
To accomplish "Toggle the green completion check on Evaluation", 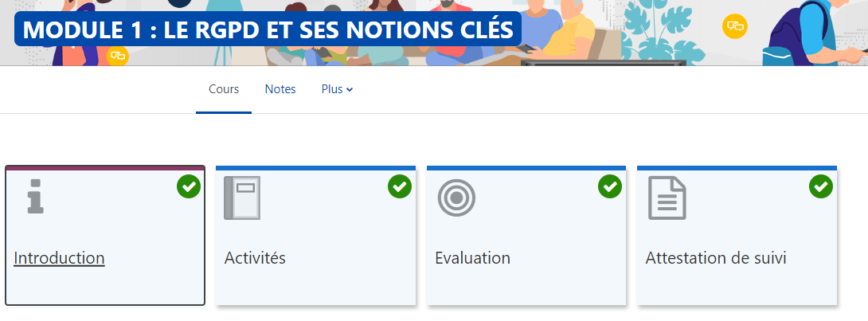I will point(610,186).
